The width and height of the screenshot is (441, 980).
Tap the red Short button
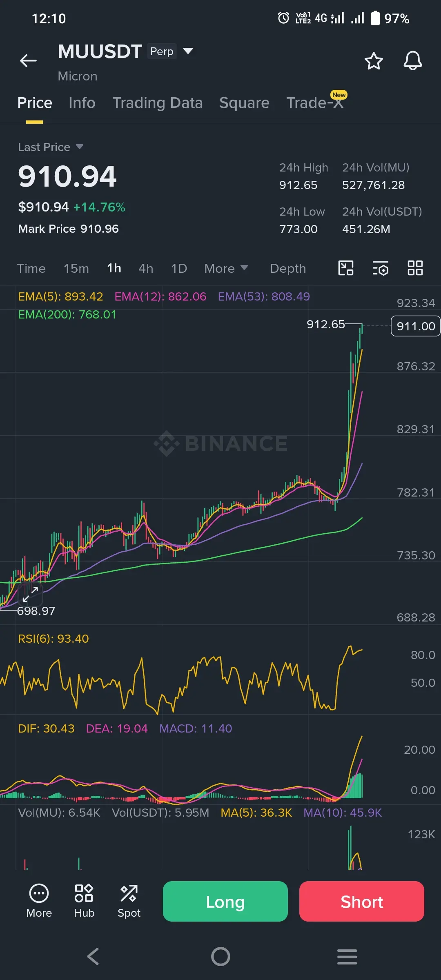pos(362,901)
